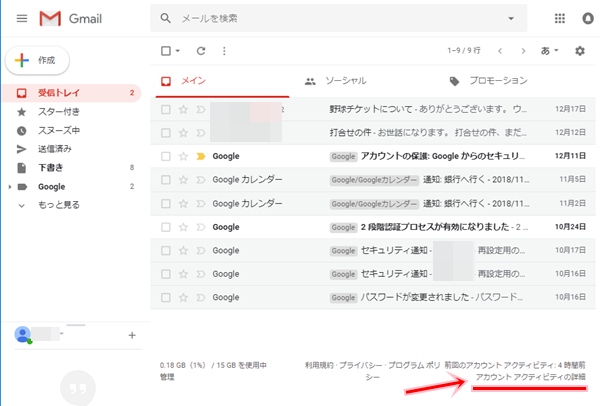Check the パスワードが変更されました email
This screenshot has height=406, width=600.
coord(166,297)
